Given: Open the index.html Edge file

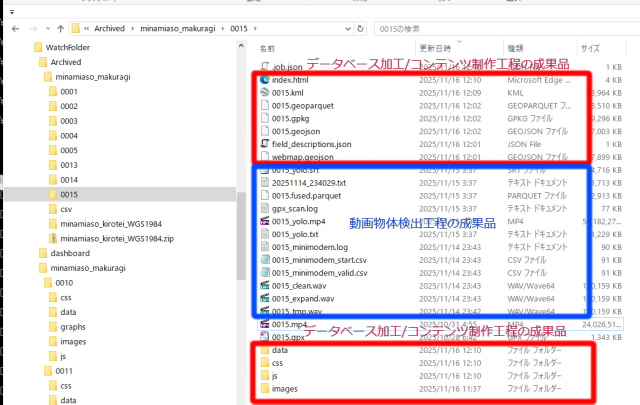Looking at the screenshot, I should [290, 79].
